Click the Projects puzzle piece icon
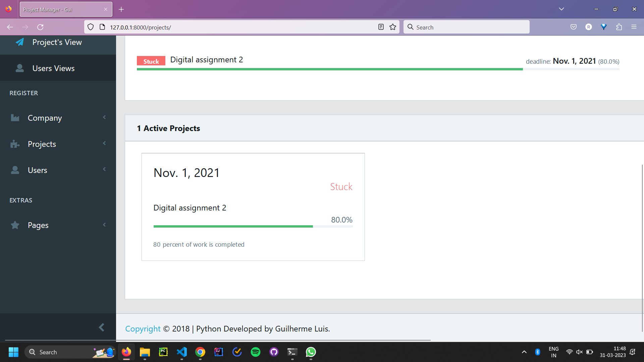This screenshot has height=362, width=644. point(15,144)
